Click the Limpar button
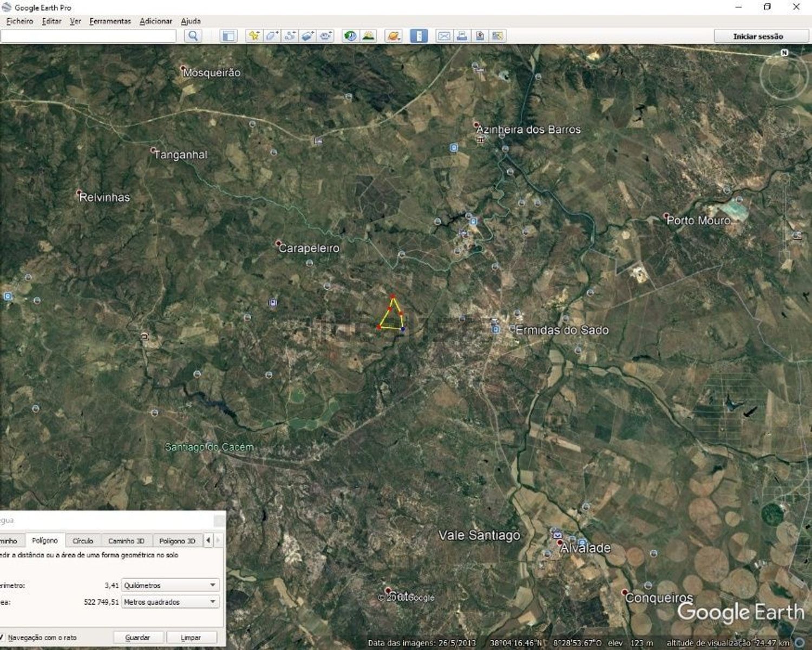 [191, 638]
